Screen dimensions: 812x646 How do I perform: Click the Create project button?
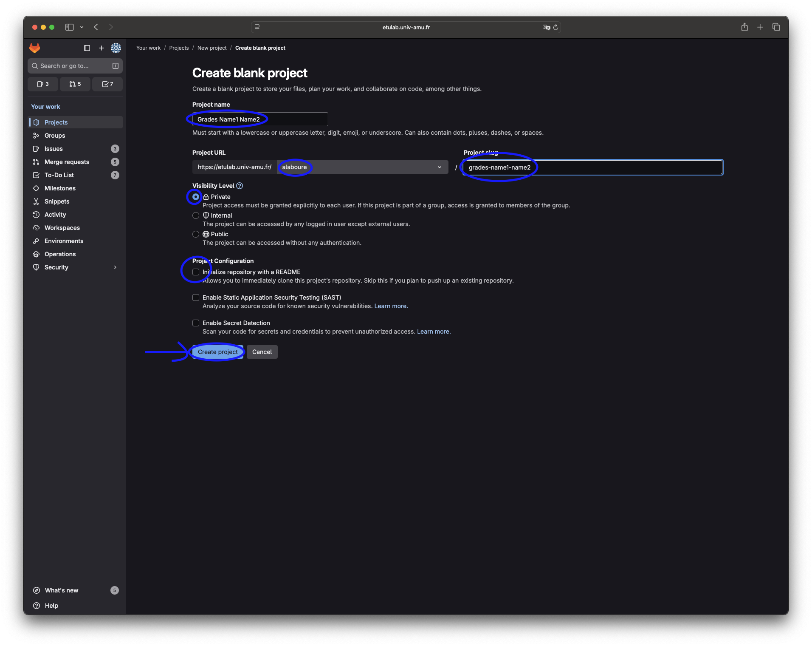coord(217,352)
